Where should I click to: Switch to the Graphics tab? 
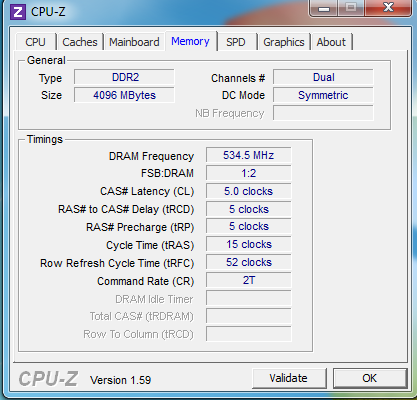click(284, 42)
